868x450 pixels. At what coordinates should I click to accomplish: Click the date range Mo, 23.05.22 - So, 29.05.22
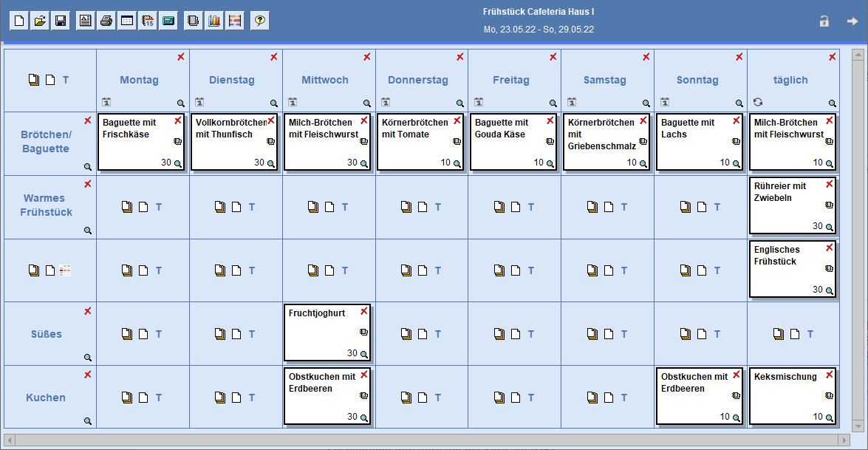pyautogui.click(x=539, y=30)
